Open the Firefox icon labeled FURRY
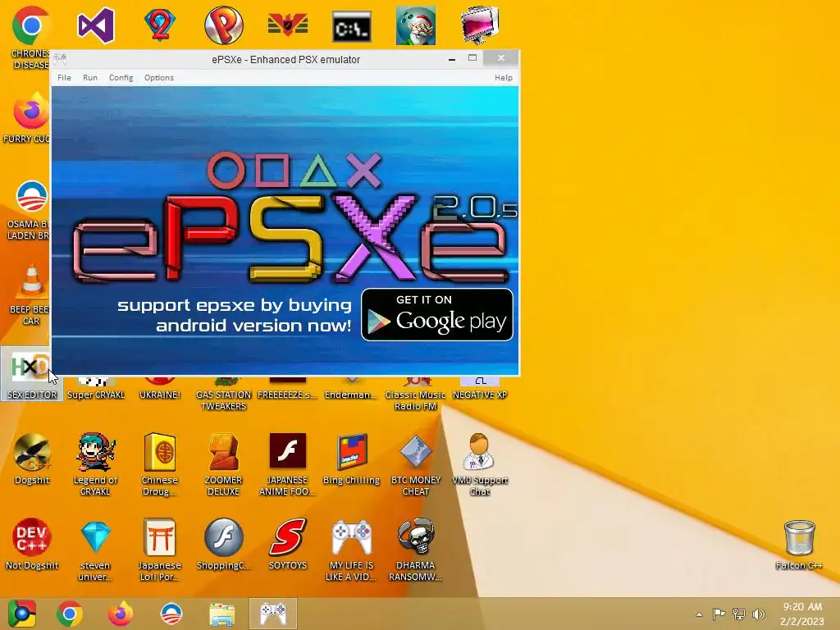This screenshot has height=630, width=840. tap(30, 111)
